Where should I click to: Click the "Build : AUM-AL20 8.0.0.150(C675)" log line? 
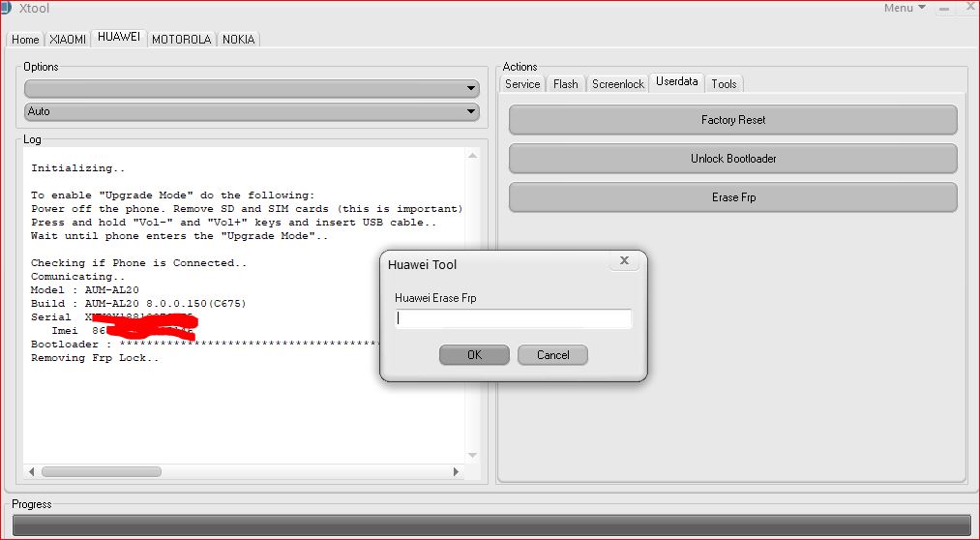coord(138,304)
